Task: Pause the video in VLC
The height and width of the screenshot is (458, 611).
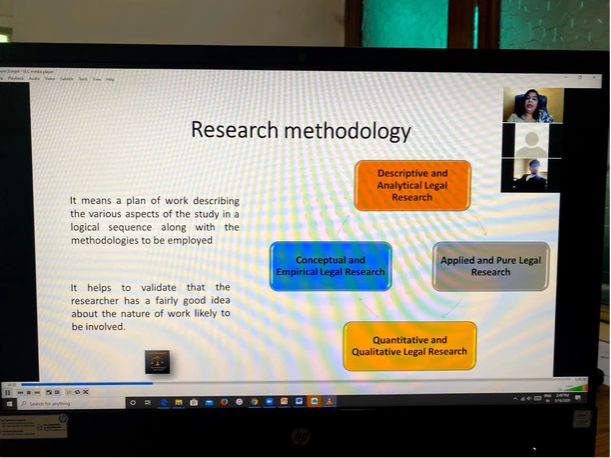Action: pyautogui.click(x=7, y=392)
